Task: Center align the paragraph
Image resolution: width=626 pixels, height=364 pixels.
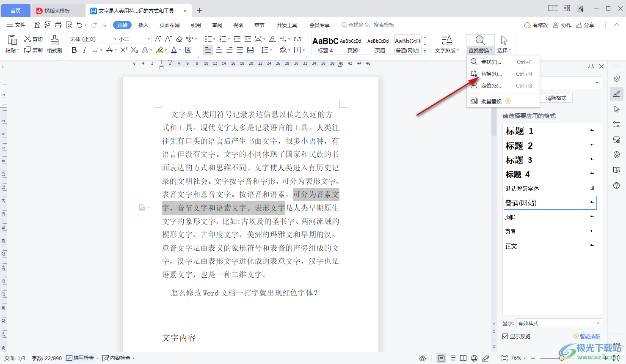Action: coord(219,50)
